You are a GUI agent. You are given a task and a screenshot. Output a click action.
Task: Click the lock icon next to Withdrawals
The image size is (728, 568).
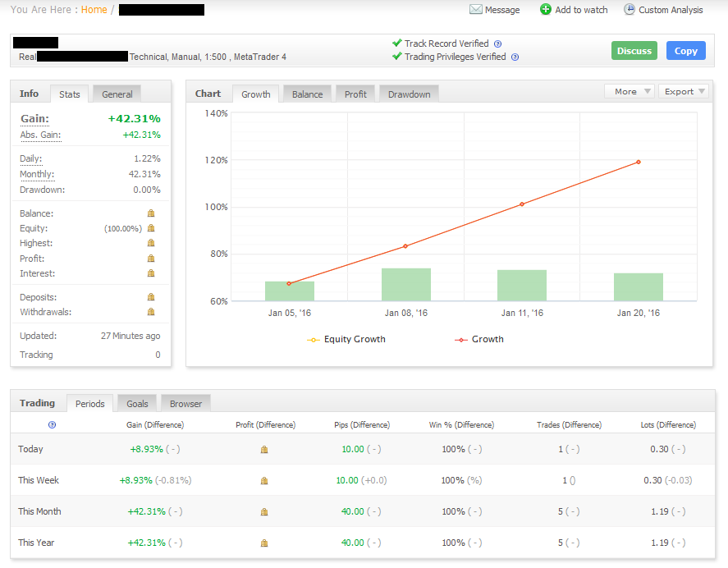point(151,312)
